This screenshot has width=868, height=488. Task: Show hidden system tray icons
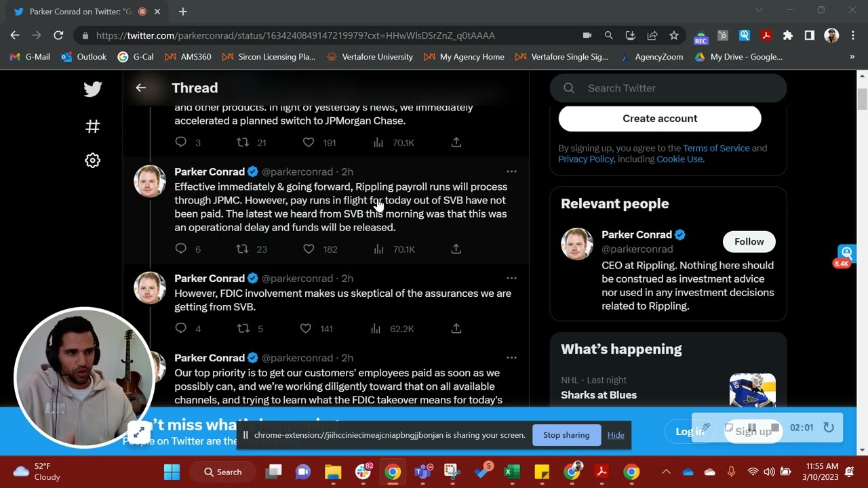point(666,472)
